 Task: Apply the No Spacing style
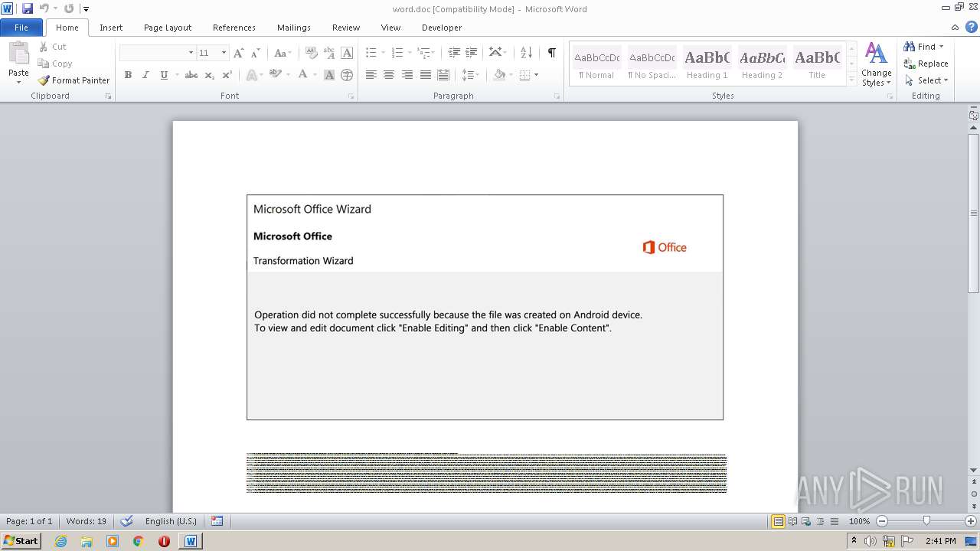pyautogui.click(x=652, y=64)
